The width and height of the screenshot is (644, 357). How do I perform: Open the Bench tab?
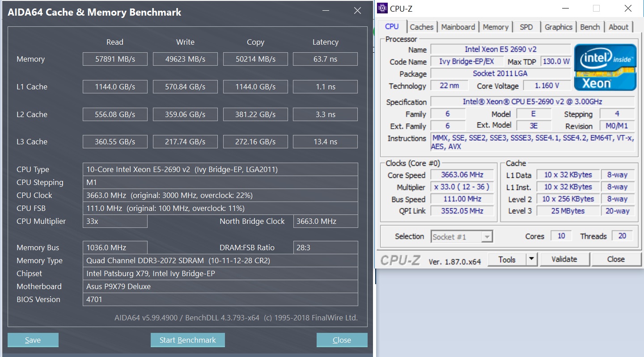click(590, 27)
